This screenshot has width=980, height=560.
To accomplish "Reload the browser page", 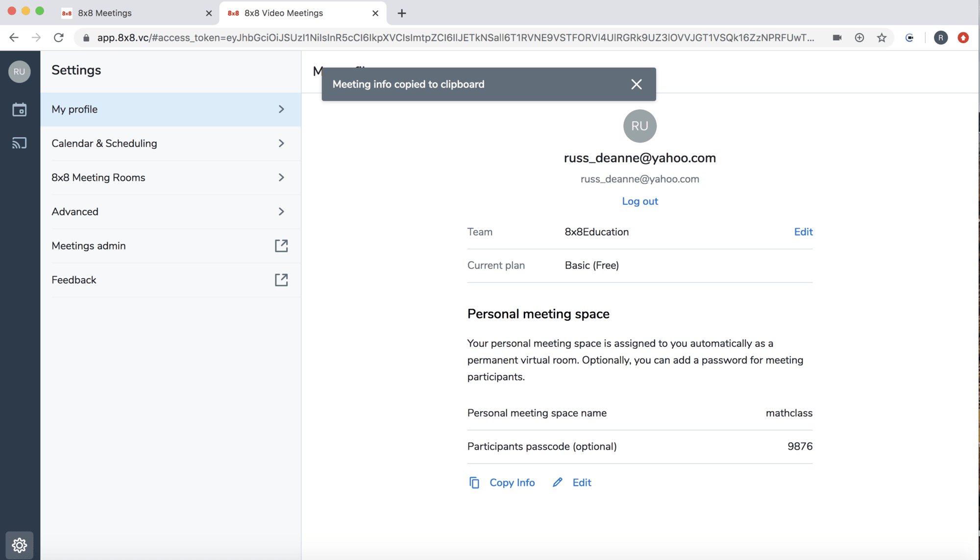I will (59, 38).
